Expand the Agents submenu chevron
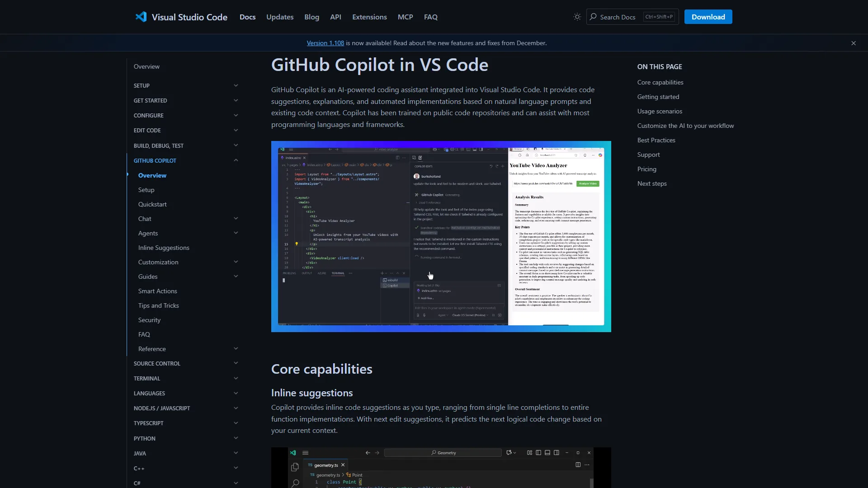Image resolution: width=868 pixels, height=488 pixels. point(236,233)
